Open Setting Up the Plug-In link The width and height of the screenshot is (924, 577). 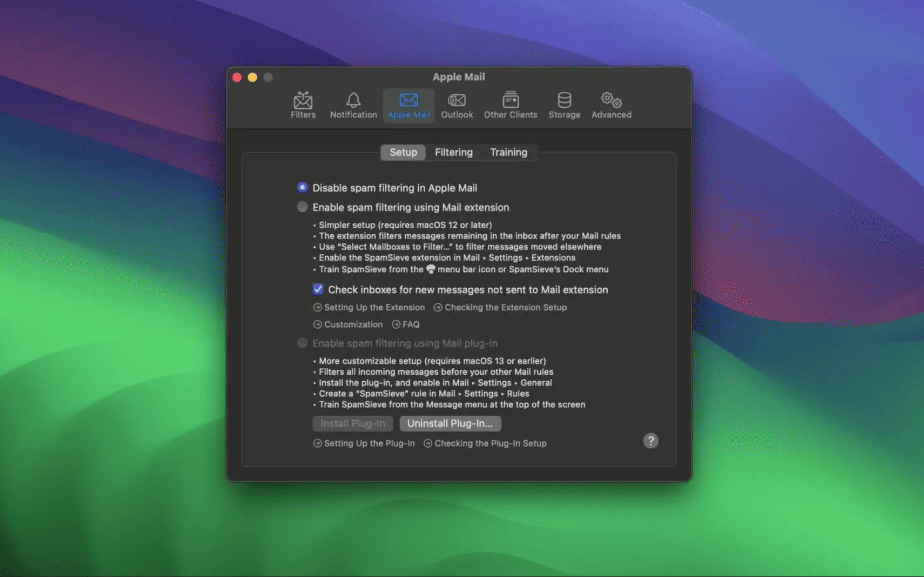[x=364, y=444]
